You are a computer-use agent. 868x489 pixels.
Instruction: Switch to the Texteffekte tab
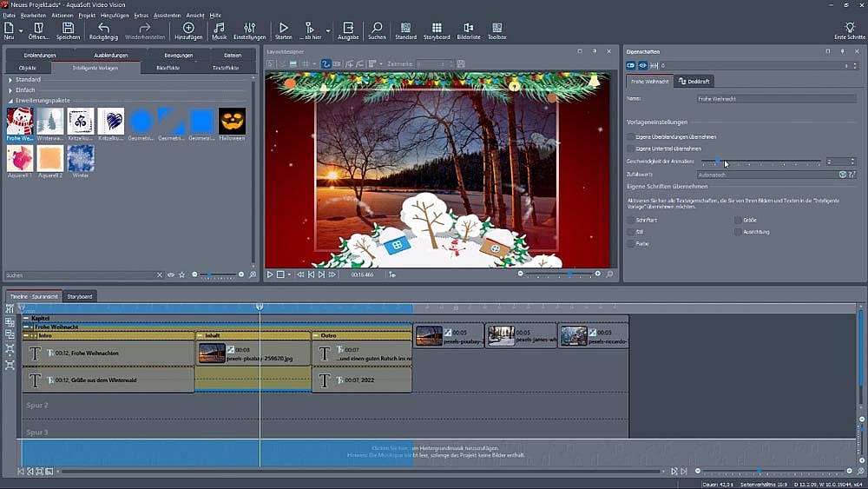tap(226, 67)
